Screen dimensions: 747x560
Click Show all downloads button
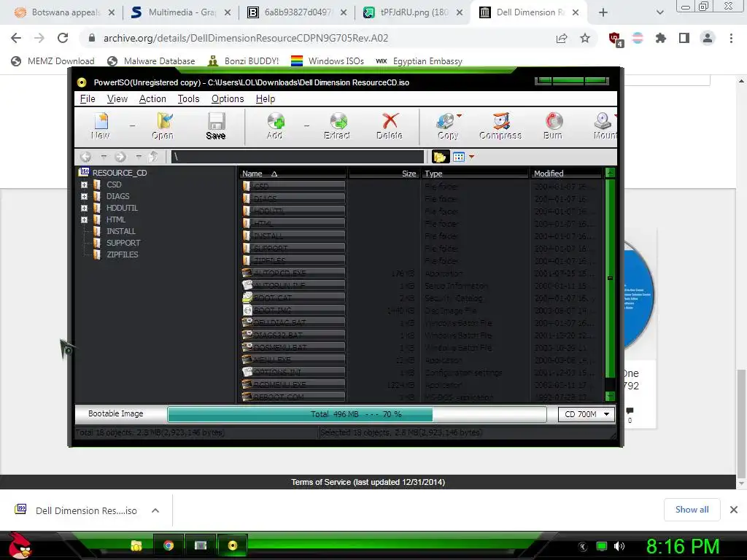[692, 510]
